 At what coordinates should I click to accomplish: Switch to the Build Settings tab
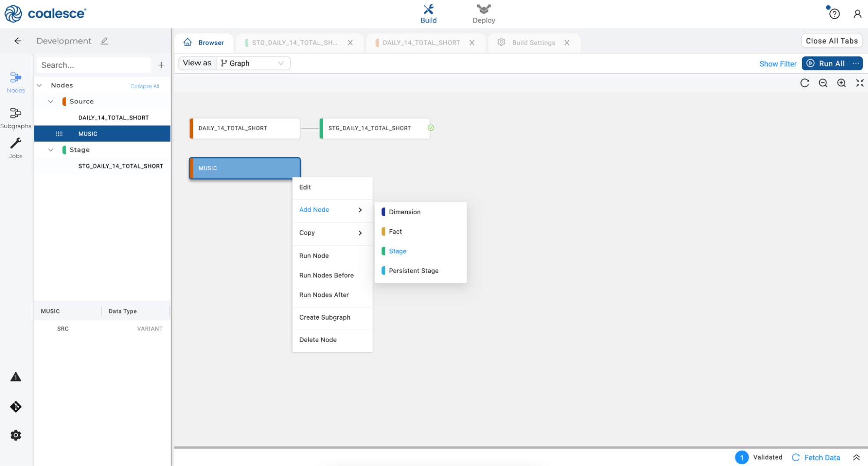(533, 43)
